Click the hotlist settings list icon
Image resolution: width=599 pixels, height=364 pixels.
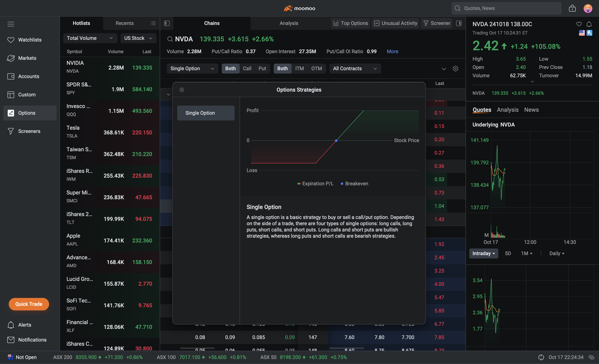pos(153,23)
